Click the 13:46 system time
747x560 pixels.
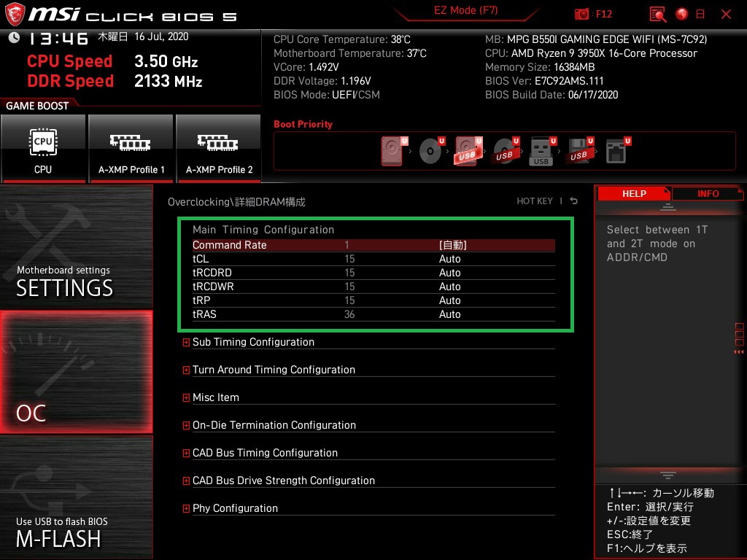click(x=58, y=38)
